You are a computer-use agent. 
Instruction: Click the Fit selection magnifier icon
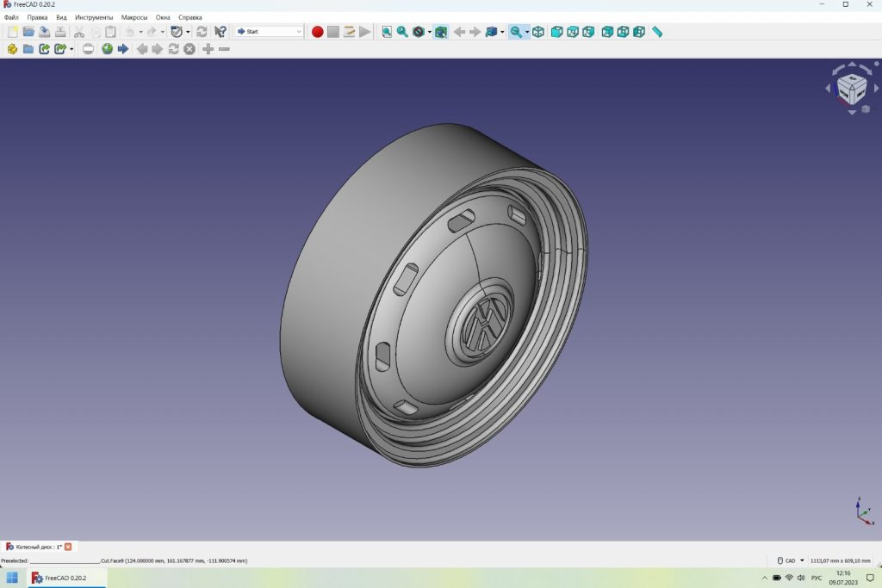[402, 32]
